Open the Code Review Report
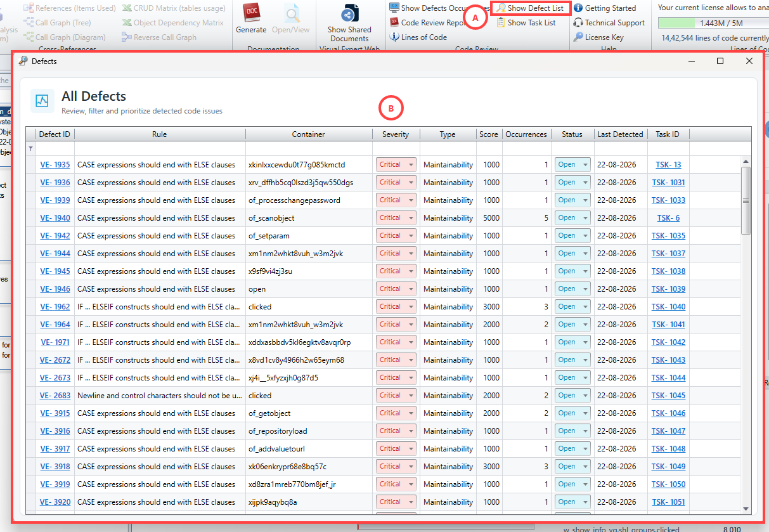The image size is (769, 532). (x=429, y=23)
